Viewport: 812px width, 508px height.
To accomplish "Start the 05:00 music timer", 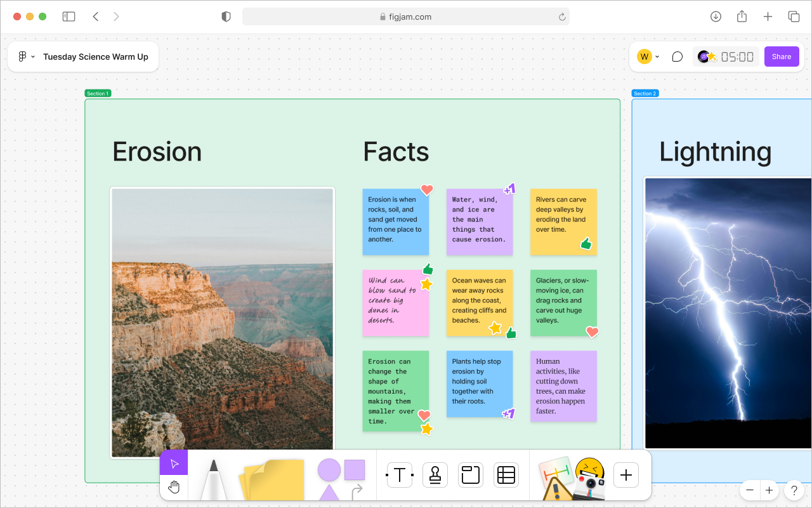I will [726, 57].
